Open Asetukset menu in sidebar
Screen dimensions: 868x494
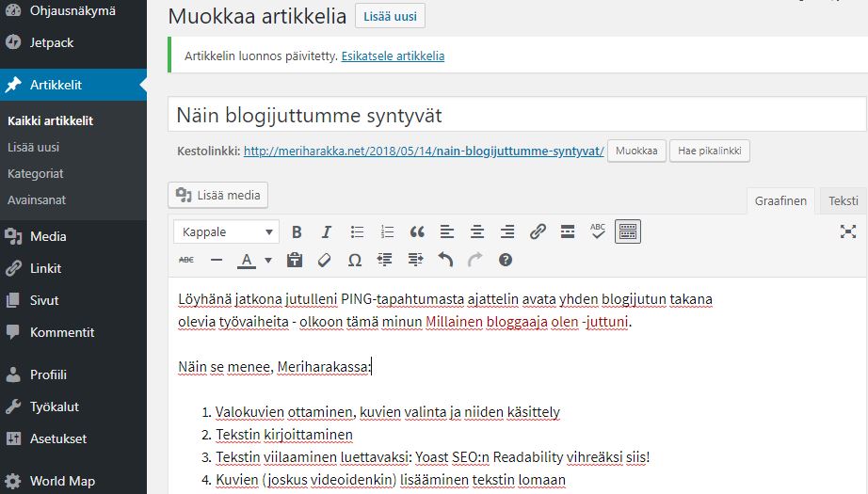pyautogui.click(x=58, y=438)
